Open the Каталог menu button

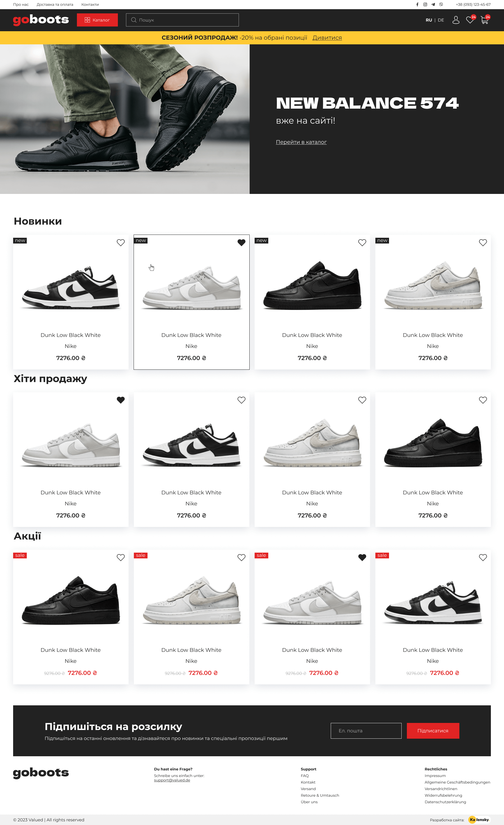tap(97, 20)
